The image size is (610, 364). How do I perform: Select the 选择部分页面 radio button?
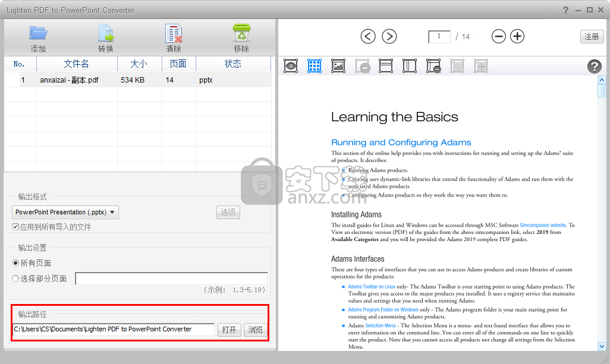click(15, 278)
